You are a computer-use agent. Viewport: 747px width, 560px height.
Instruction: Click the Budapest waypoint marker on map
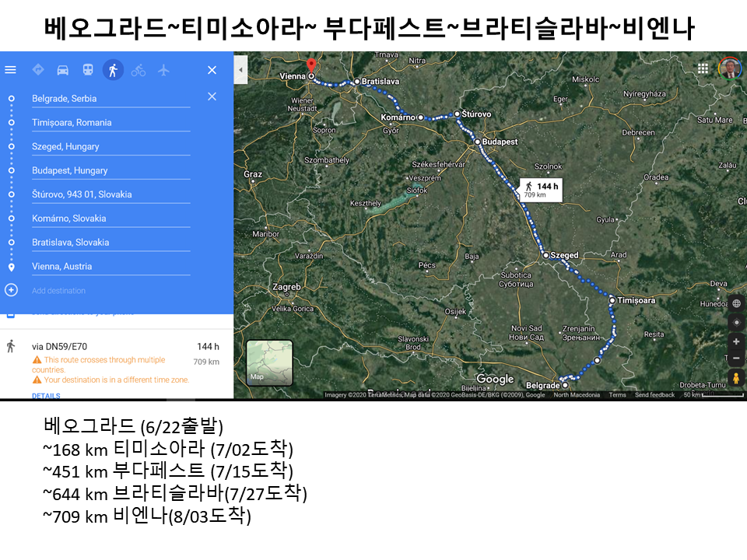(477, 142)
